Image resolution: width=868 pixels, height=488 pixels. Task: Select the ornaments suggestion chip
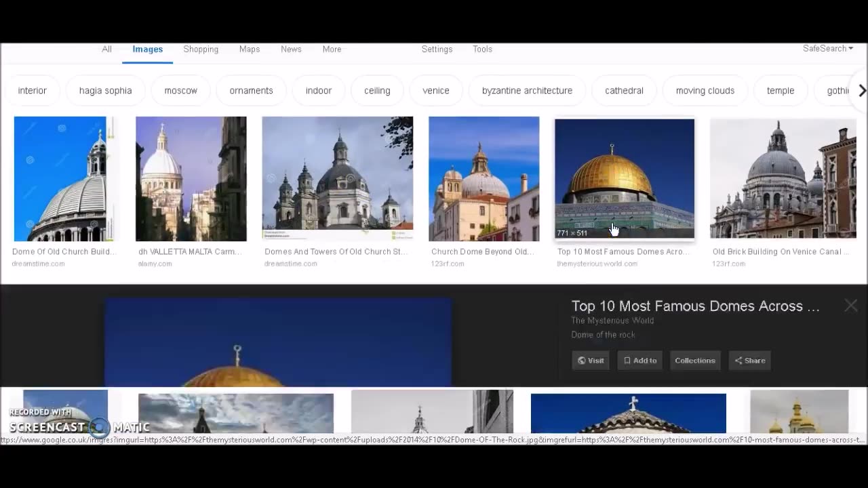[251, 91]
